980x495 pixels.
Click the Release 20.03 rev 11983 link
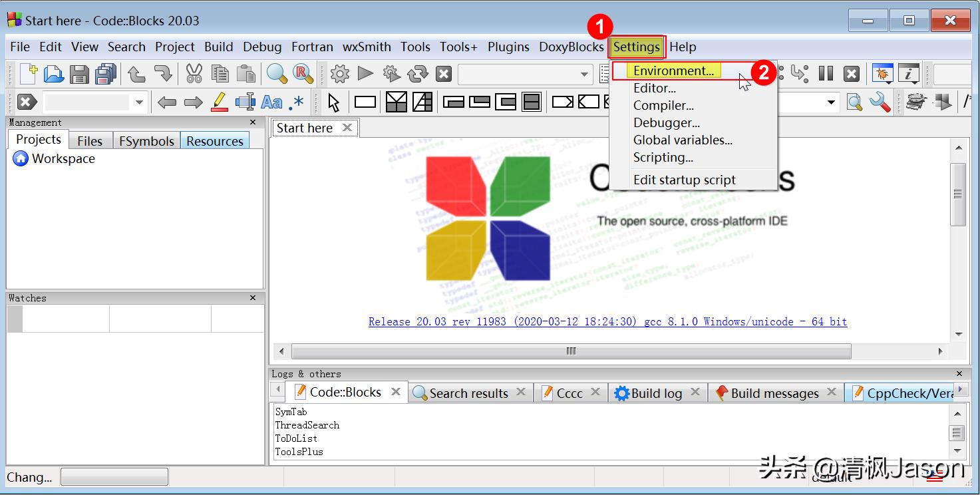(x=607, y=321)
